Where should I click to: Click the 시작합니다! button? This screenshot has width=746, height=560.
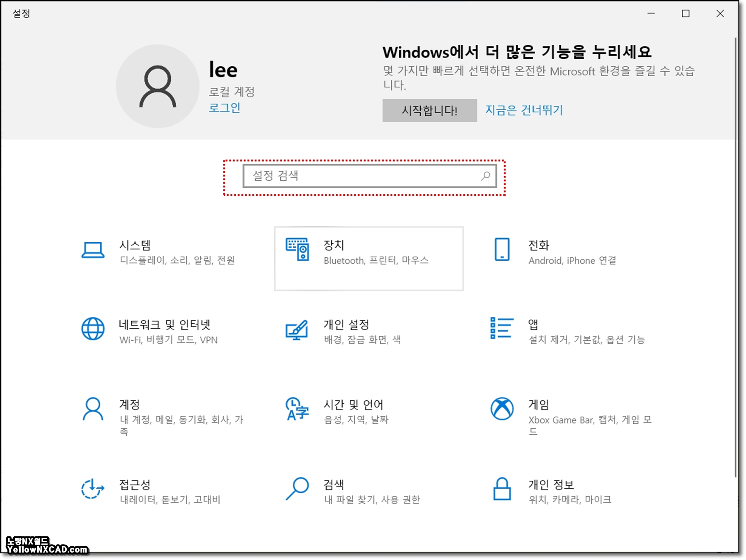[x=429, y=110]
